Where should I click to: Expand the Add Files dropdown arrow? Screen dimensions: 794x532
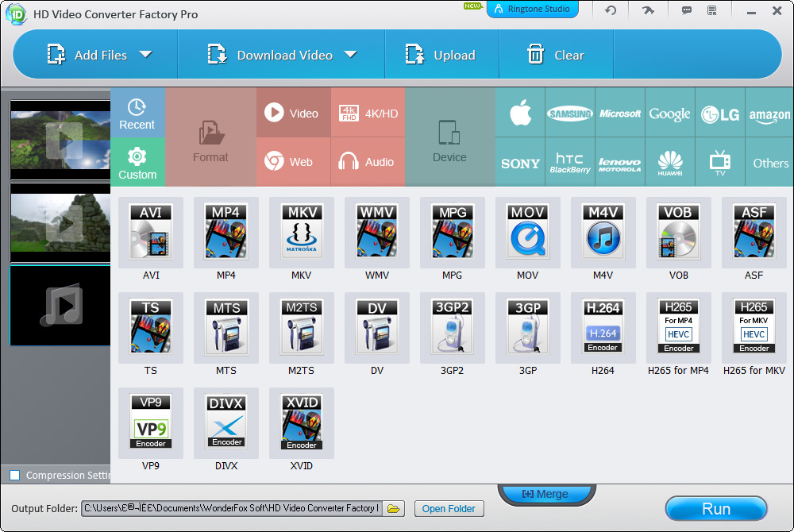click(x=146, y=54)
